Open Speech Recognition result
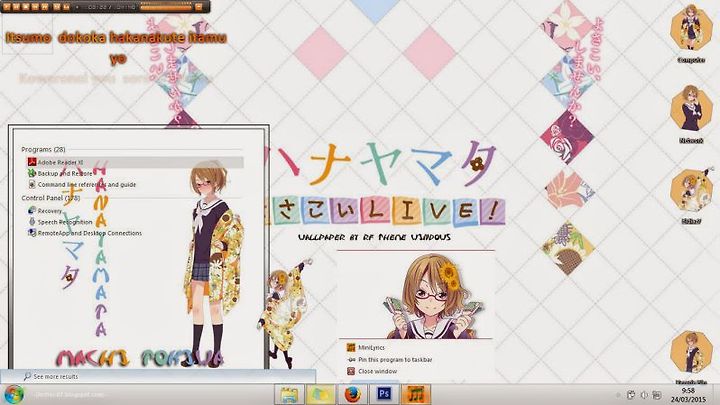The image size is (720, 405). coord(60,222)
